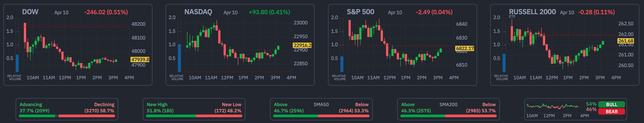Screen dimensions: 644x123
Task: Click the DOW current price tag 47939.8
Action: coord(140,60)
